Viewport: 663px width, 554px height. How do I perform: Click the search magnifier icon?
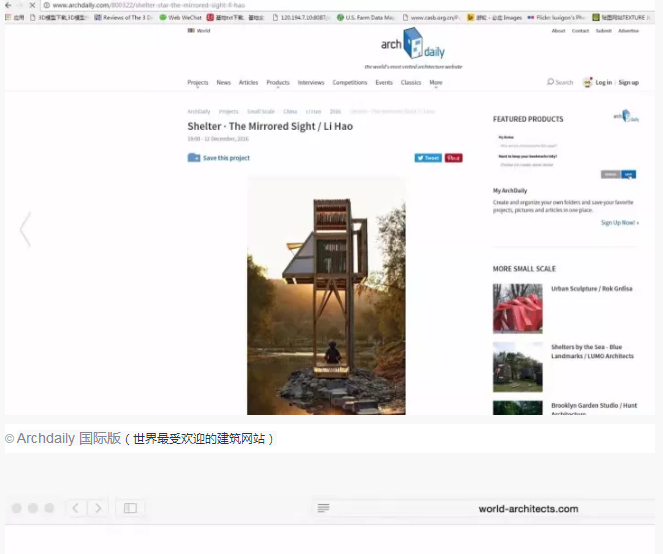(x=550, y=82)
